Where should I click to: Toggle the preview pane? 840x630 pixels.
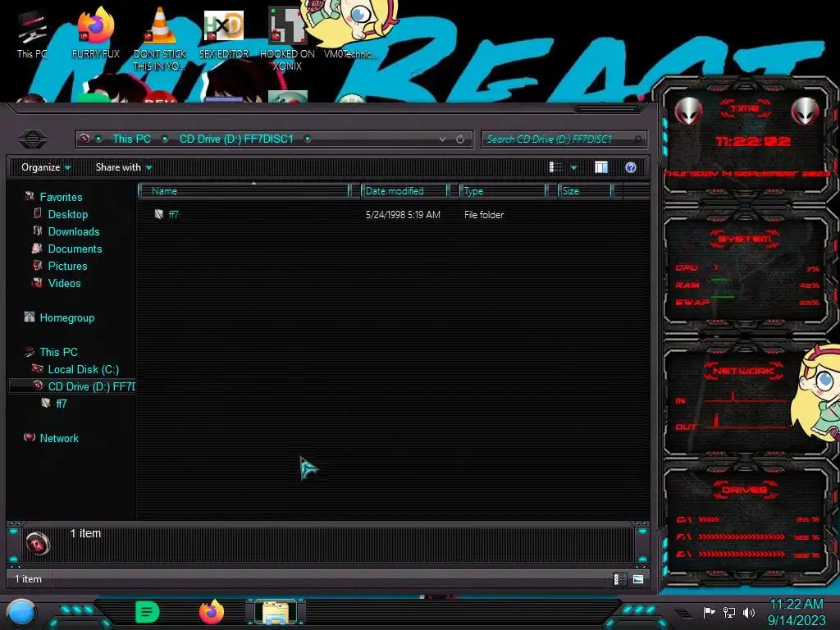(601, 167)
